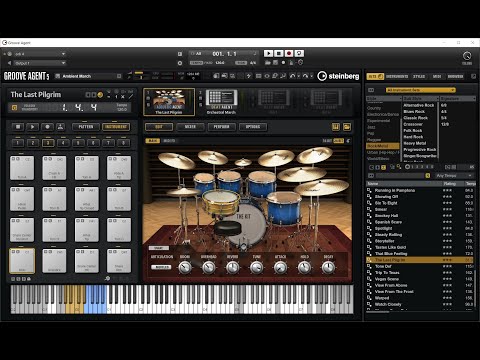The width and height of the screenshot is (480, 360).
Task: Trigger the highlighted C1 pad
Action: tap(22, 261)
